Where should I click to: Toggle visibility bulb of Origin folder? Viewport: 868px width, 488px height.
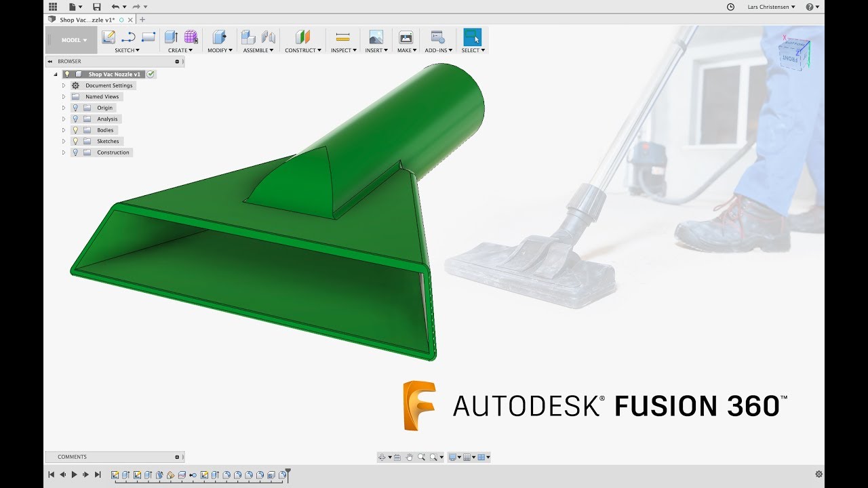click(x=75, y=108)
